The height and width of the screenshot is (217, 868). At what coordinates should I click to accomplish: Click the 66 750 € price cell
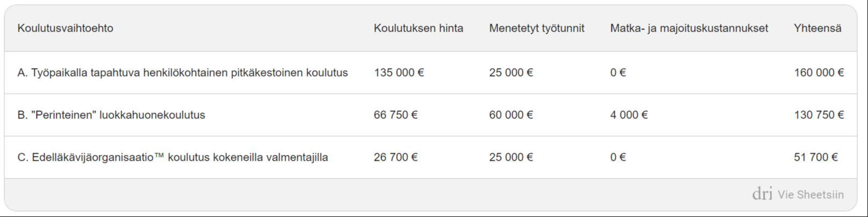coord(396,115)
